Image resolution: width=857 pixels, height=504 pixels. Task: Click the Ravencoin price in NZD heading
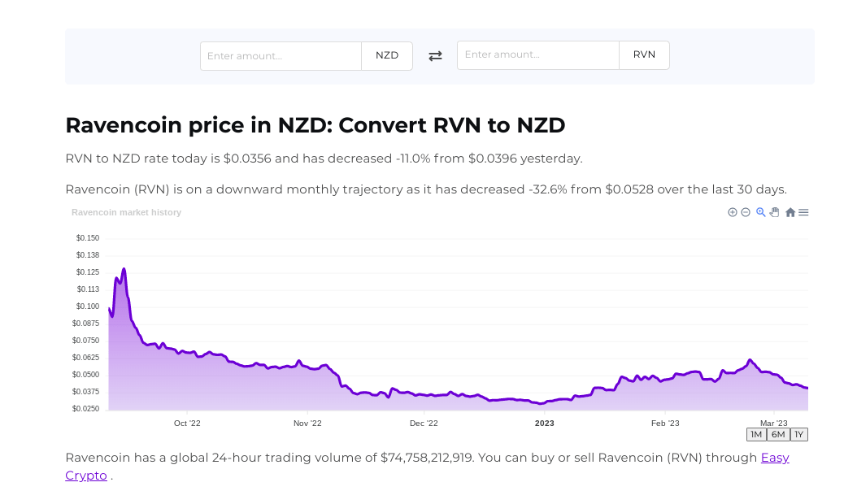(315, 125)
